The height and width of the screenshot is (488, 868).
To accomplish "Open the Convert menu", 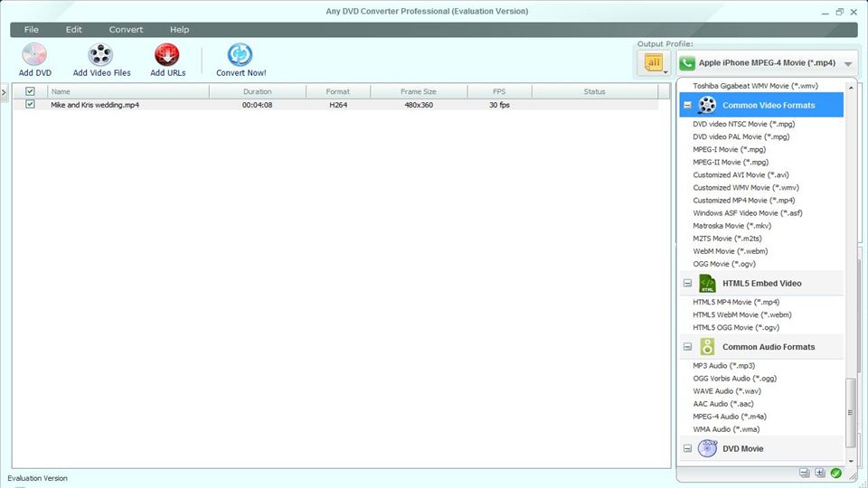I will pyautogui.click(x=126, y=29).
